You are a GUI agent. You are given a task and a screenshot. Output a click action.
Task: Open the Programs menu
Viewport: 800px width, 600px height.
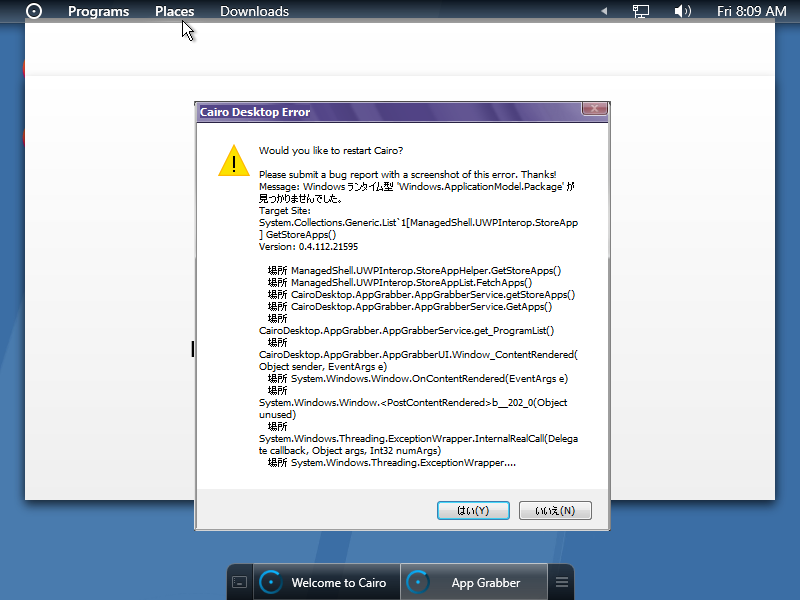click(x=98, y=11)
